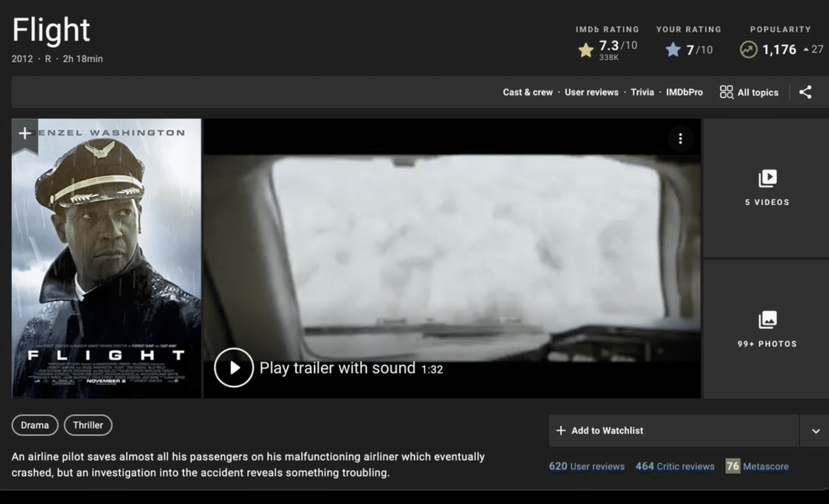Open the 5 Videos gallery
Image resolution: width=829 pixels, height=504 pixels.
tap(767, 188)
